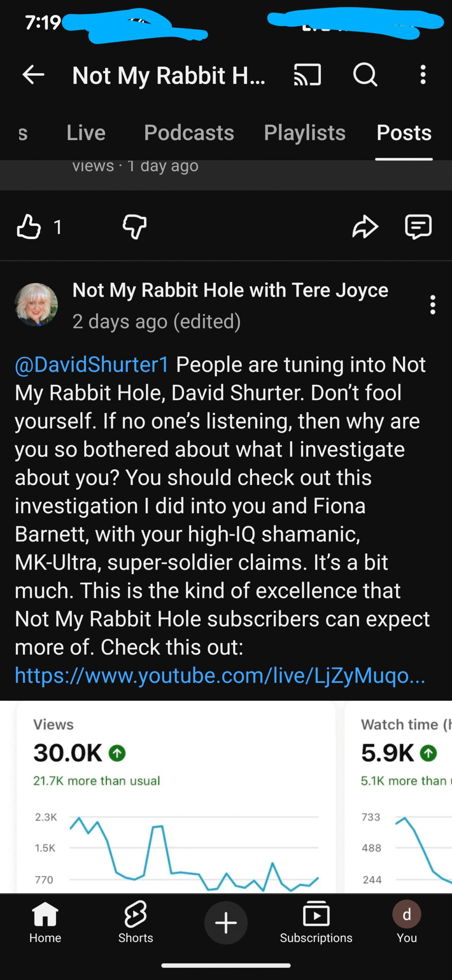Open the Cast to device icon

[x=307, y=74]
